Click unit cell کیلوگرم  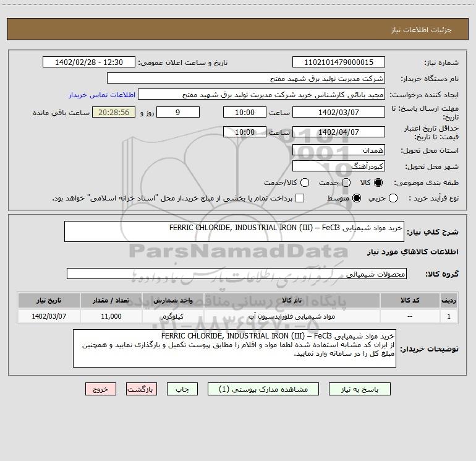[x=172, y=316]
